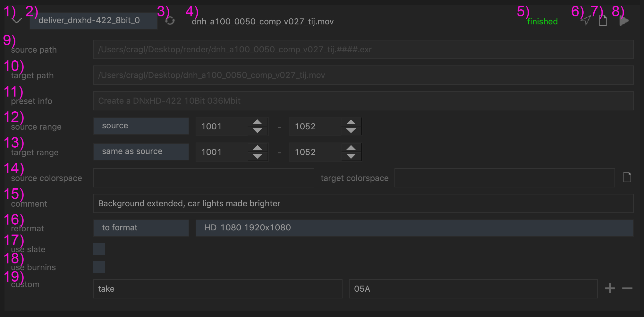Open the source range mode dropdown
The height and width of the screenshot is (317, 644).
point(141,126)
